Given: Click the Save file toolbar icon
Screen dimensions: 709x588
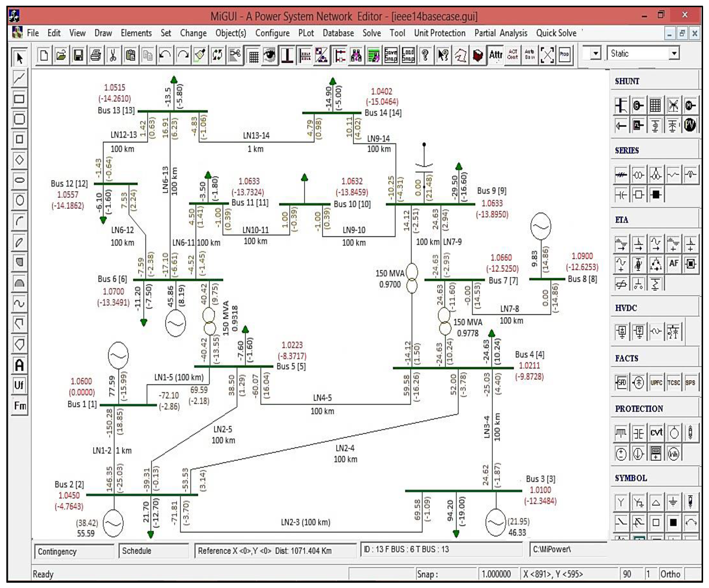Looking at the screenshot, I should coord(78,55).
